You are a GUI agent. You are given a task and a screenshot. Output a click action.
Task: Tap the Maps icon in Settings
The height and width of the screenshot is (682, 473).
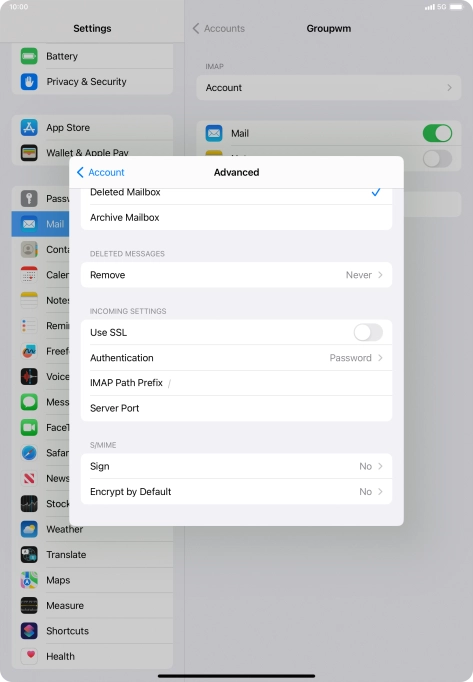(29, 580)
